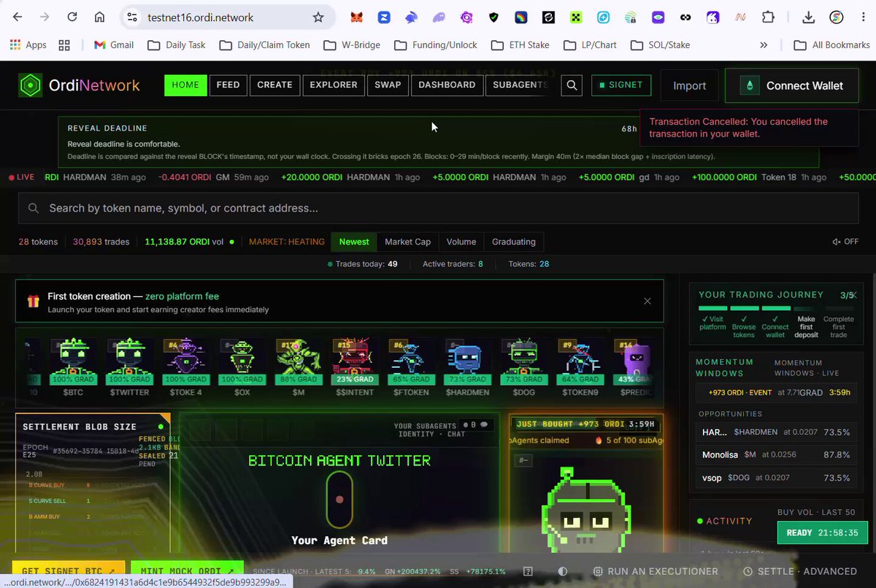The height and width of the screenshot is (588, 876).
Task: Open the Daily Task bookmarks folder
Action: pos(177,45)
